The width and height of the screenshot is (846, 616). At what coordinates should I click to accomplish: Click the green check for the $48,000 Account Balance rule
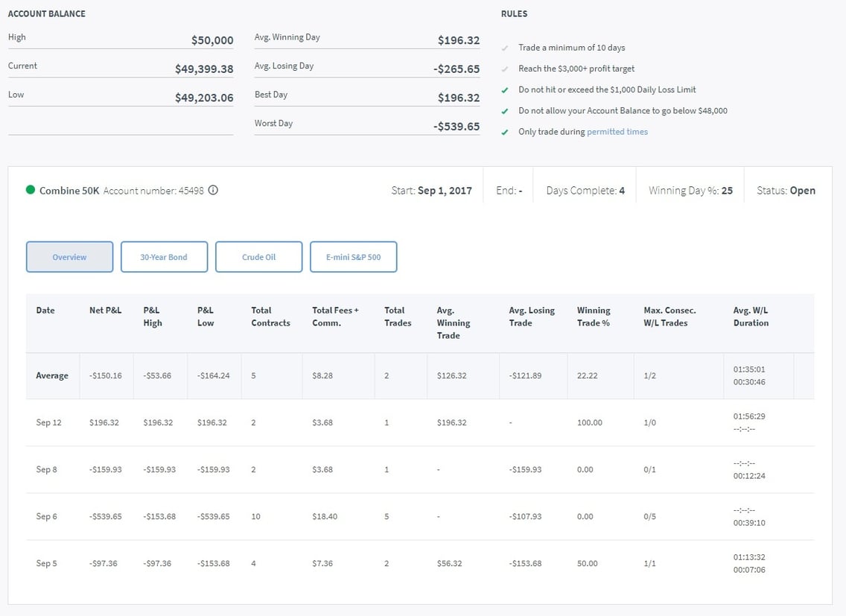[x=505, y=111]
